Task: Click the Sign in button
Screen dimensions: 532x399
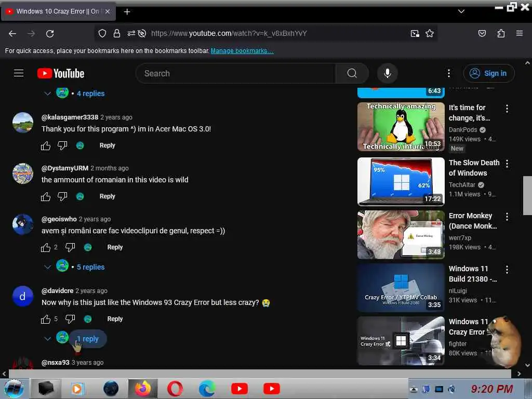Action: [x=488, y=73]
